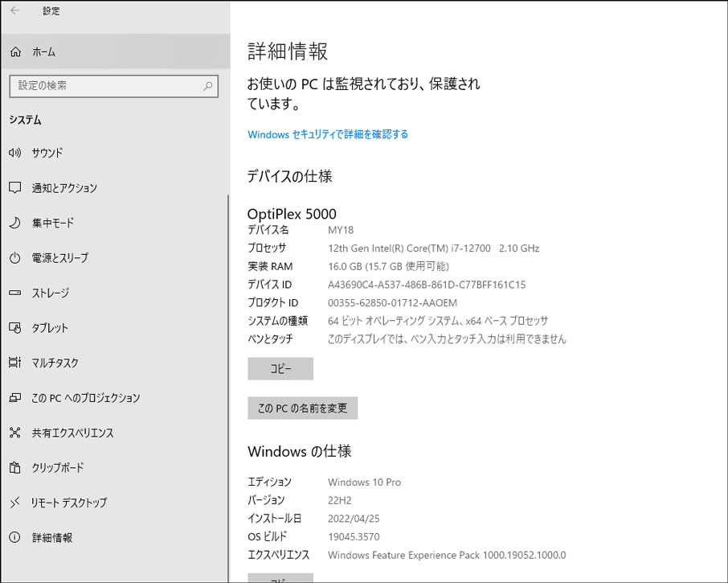The width and height of the screenshot is (728, 583).
Task: Click この PC の名前を変更 button
Action: pyautogui.click(x=302, y=408)
